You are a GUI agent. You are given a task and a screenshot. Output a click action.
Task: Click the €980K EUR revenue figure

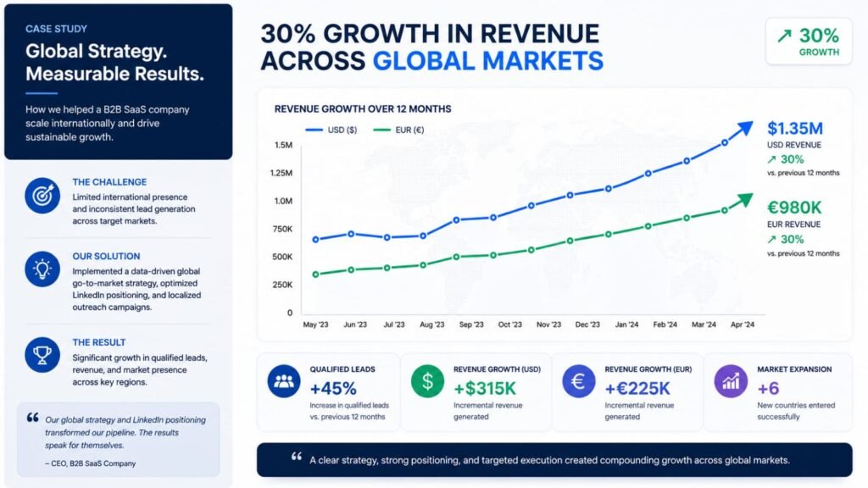click(x=794, y=208)
